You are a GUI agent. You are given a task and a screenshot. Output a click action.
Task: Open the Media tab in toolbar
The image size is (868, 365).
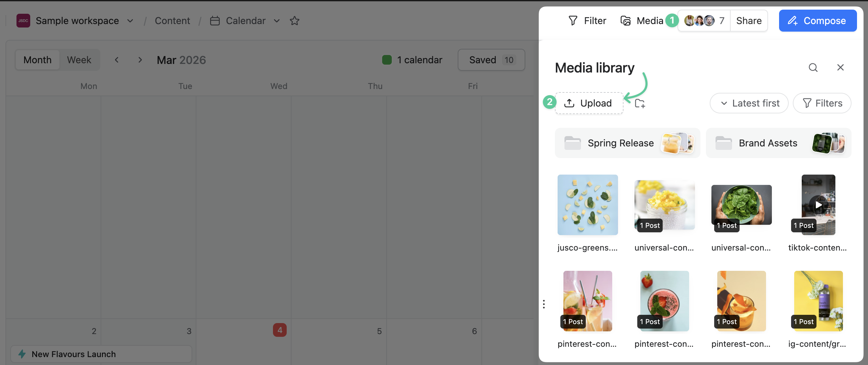point(642,21)
